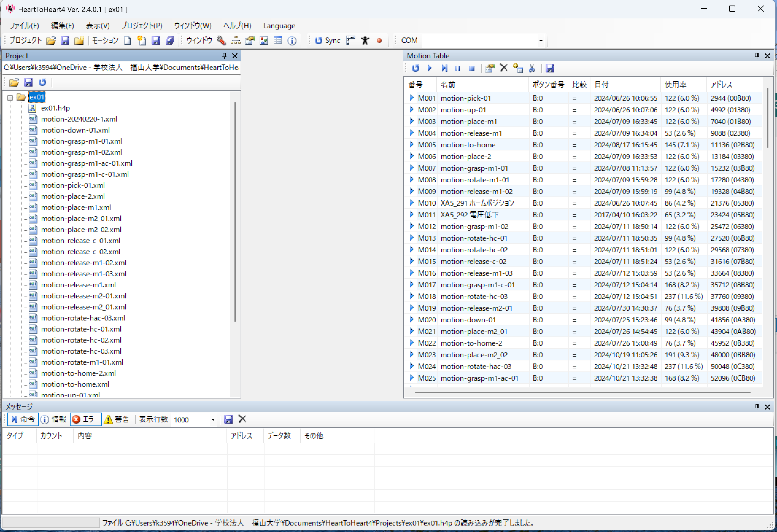Image resolution: width=777 pixels, height=532 pixels.
Task: Play motions with Motion Table play icon
Action: pyautogui.click(x=430, y=68)
